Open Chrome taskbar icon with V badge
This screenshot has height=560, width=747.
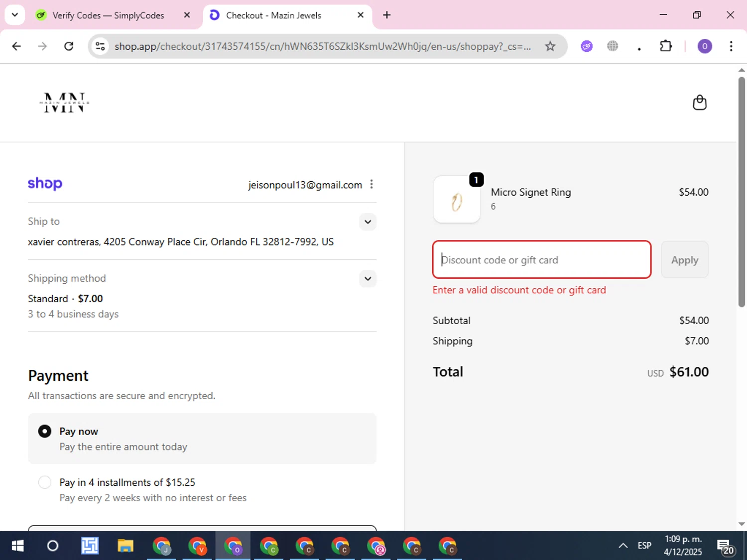coord(198,546)
